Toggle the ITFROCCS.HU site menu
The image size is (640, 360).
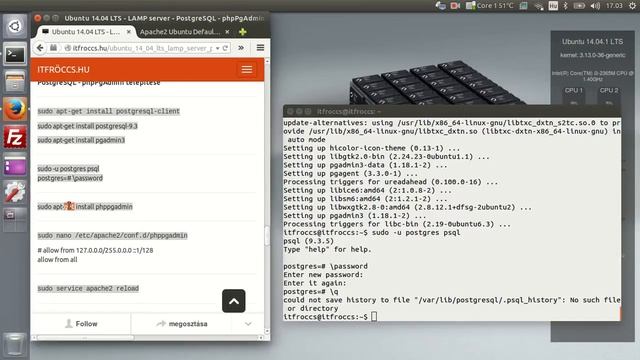tap(247, 69)
